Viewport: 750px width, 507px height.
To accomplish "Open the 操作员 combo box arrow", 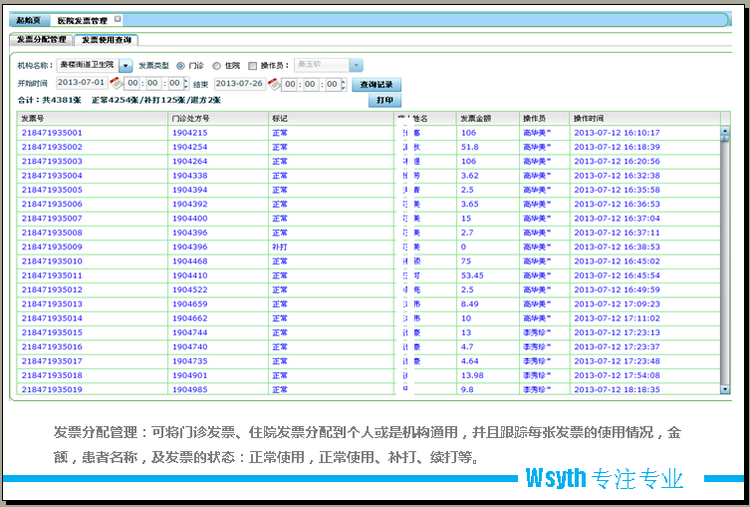I will (356, 65).
